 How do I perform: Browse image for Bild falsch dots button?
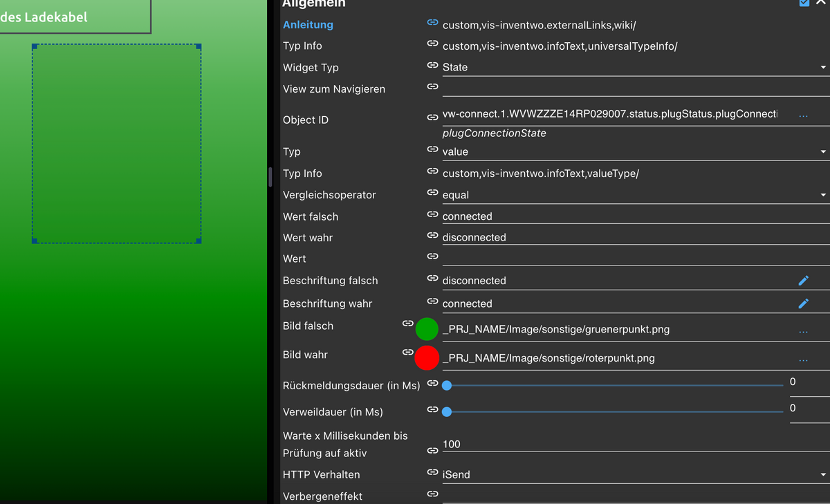point(803,331)
